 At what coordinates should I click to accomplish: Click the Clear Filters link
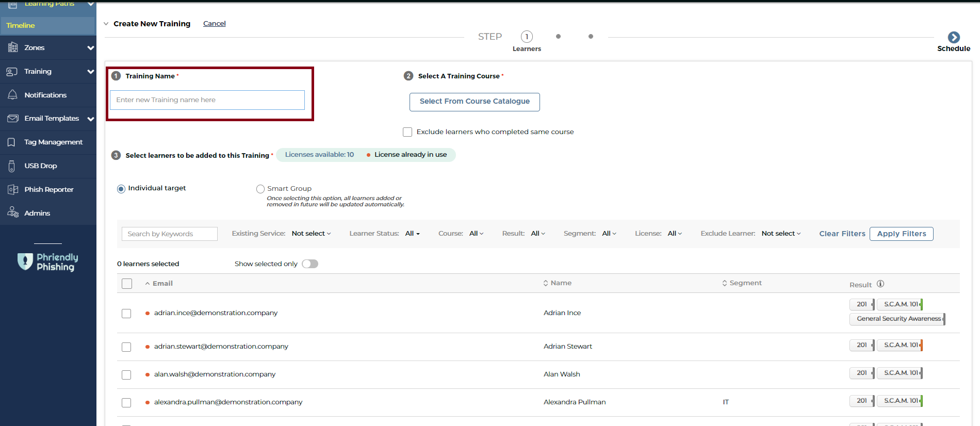(842, 234)
